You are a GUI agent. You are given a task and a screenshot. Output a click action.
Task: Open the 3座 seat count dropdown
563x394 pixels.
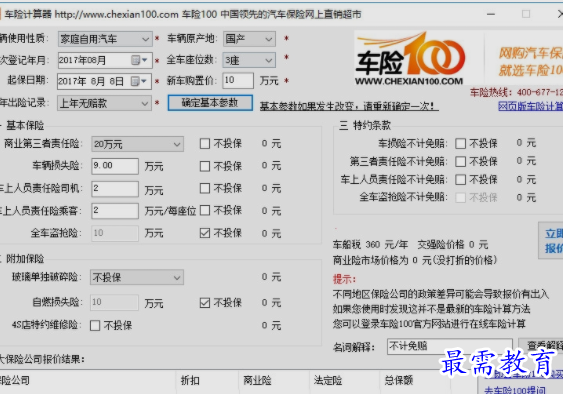tap(249, 60)
